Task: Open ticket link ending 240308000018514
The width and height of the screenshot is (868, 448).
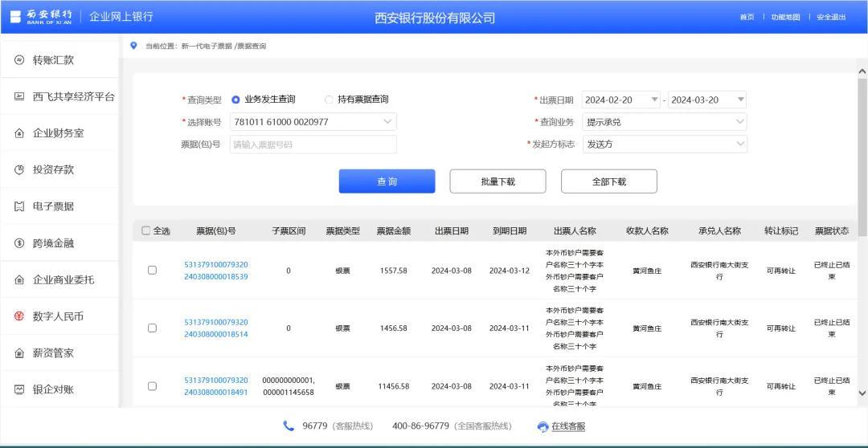Action: pos(216,328)
